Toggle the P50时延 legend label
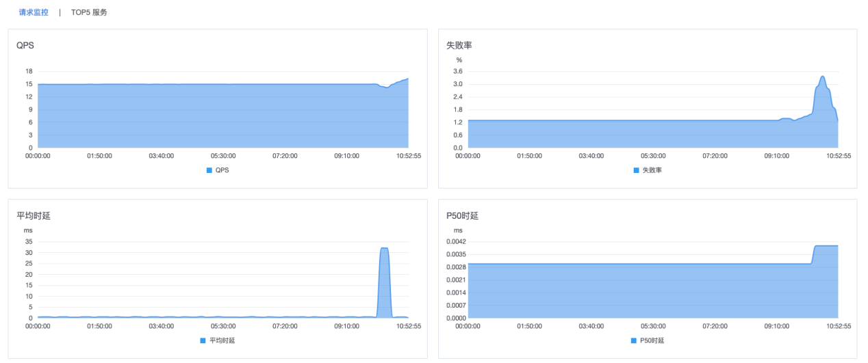This screenshot has height=363, width=868. 650,340
